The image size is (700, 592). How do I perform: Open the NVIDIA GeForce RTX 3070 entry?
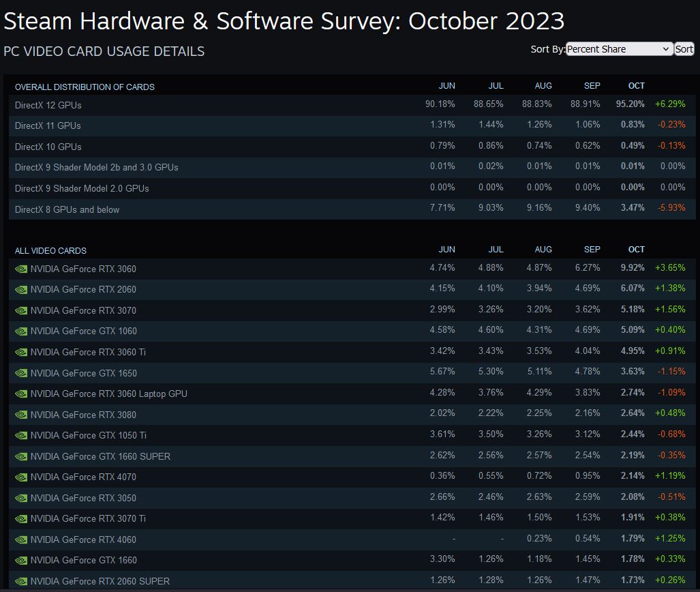pyautogui.click(x=82, y=310)
